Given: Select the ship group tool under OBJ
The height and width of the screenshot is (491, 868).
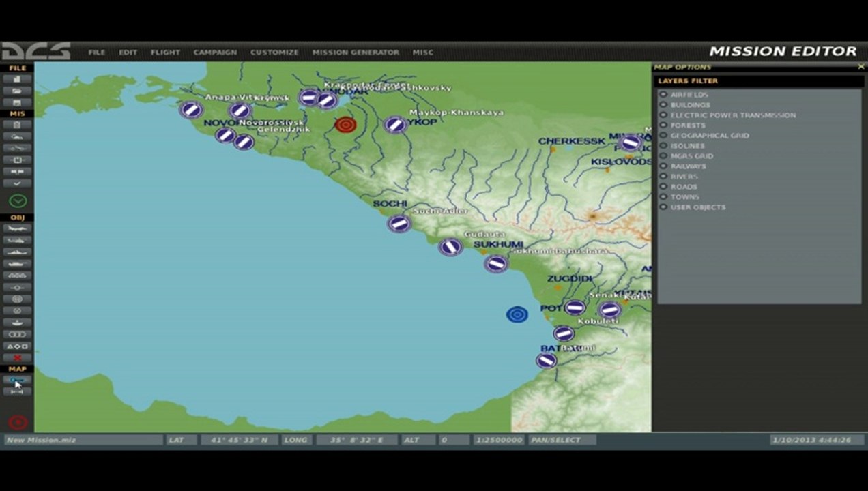Looking at the screenshot, I should click(17, 252).
